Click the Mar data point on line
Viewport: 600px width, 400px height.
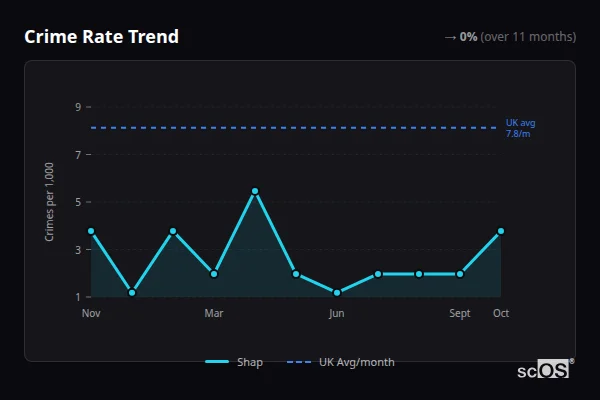point(214,274)
